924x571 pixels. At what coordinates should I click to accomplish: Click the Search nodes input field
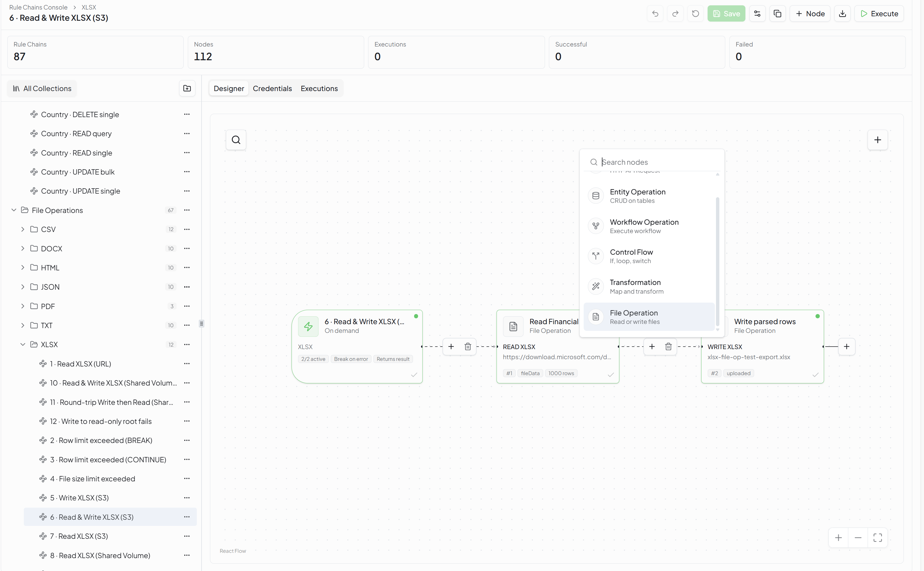(x=657, y=162)
